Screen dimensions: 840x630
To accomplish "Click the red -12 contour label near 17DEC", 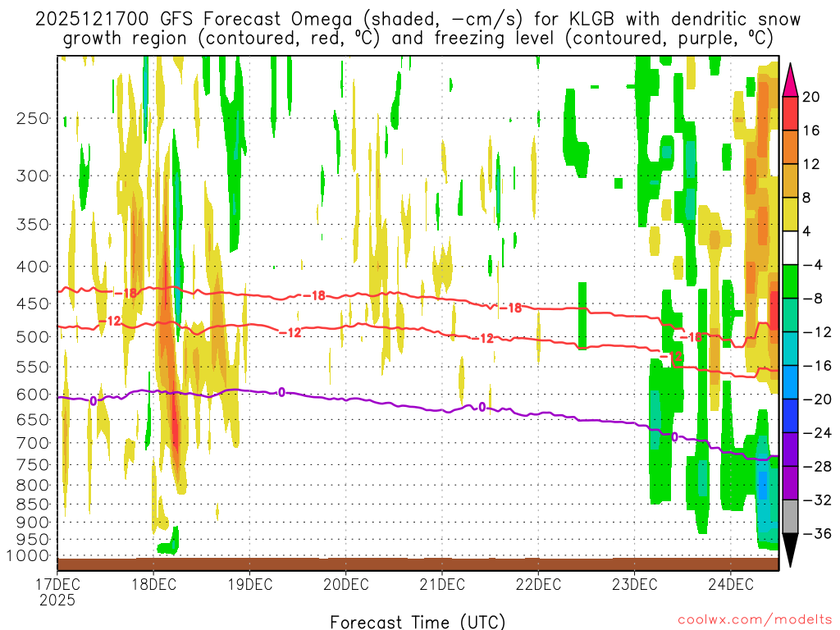I will pyautogui.click(x=111, y=321).
